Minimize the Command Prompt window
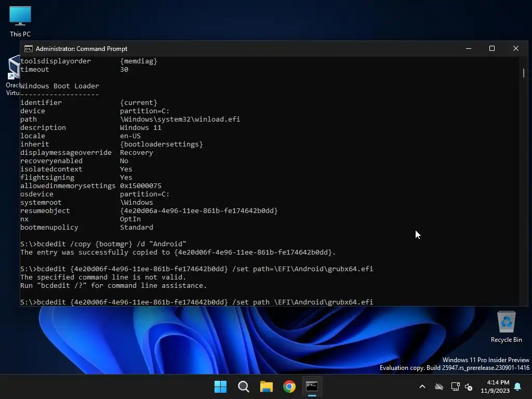The height and width of the screenshot is (399, 532). pos(469,48)
